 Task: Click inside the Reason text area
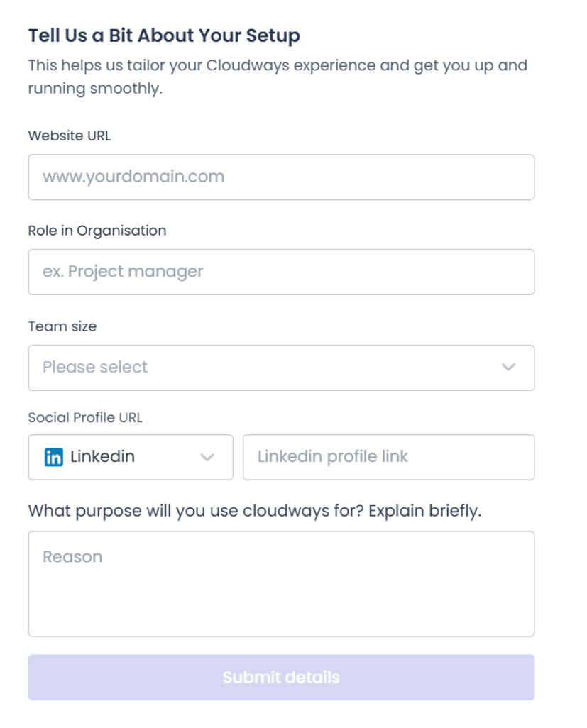coord(281,584)
